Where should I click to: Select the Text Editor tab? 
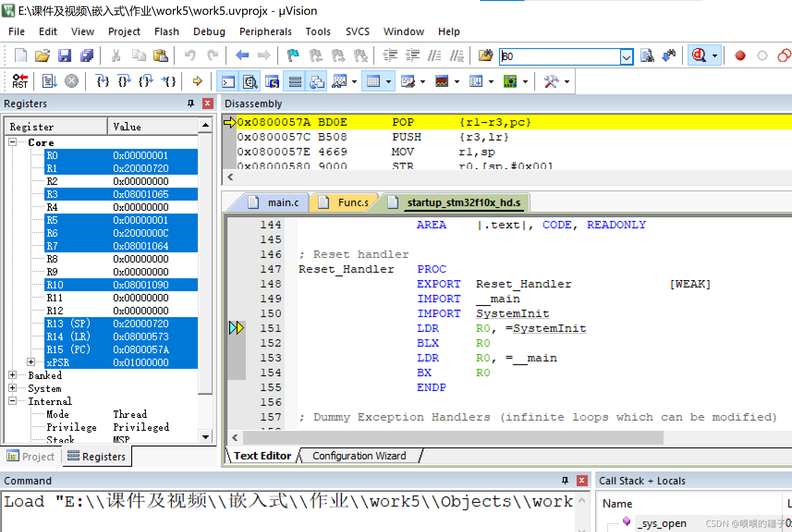tap(262, 456)
